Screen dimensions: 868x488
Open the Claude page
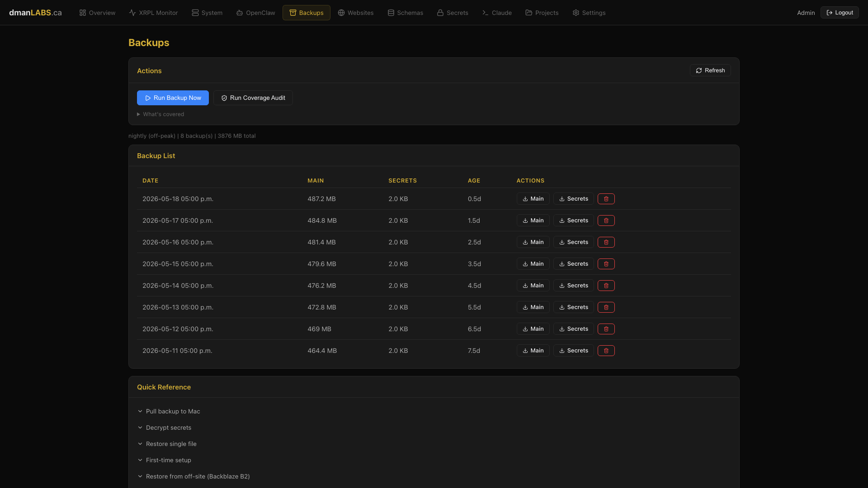(x=497, y=13)
